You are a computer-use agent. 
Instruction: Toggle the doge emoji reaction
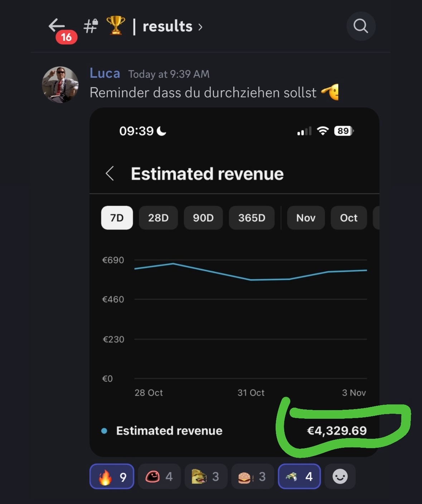coord(206,476)
